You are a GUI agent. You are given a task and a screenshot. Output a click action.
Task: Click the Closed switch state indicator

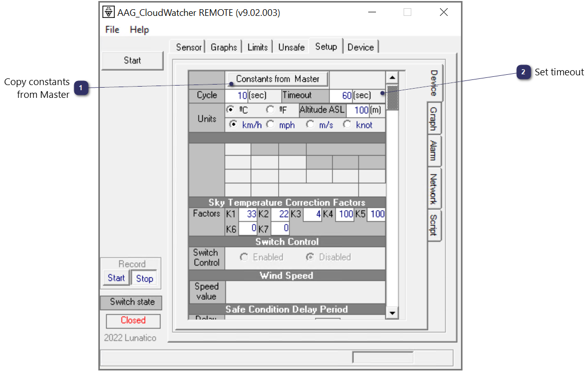point(133,320)
